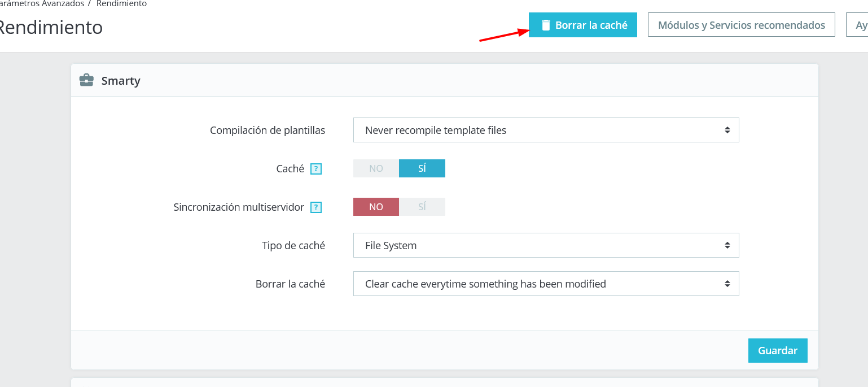Click the Compilación de plantillas label
This screenshot has width=868, height=387.
[x=268, y=130]
